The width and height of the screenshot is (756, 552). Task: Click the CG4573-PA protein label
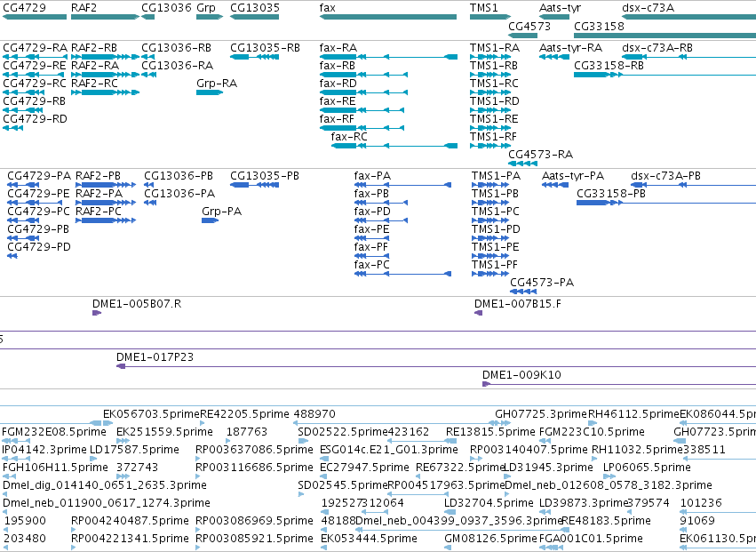click(x=542, y=283)
